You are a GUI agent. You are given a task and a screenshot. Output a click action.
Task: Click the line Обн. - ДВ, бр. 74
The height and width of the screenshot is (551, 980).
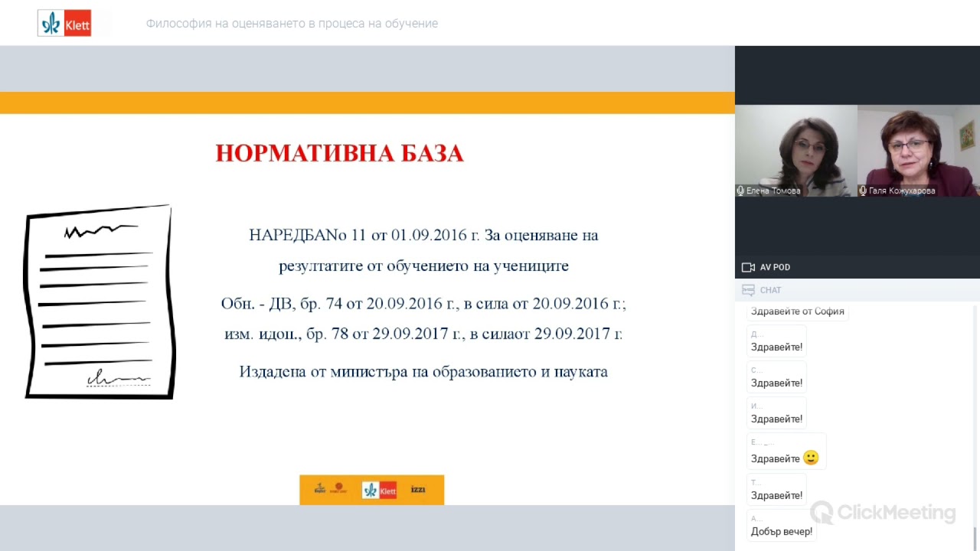(x=423, y=303)
